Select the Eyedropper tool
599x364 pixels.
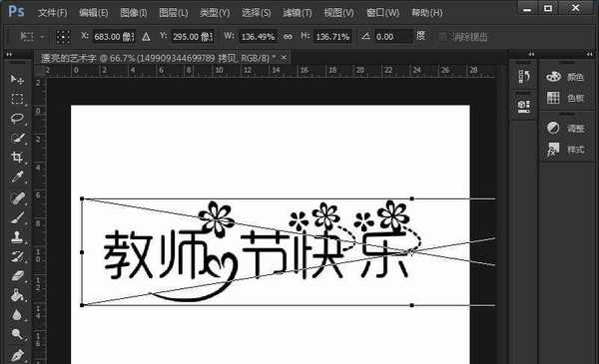coord(17,178)
